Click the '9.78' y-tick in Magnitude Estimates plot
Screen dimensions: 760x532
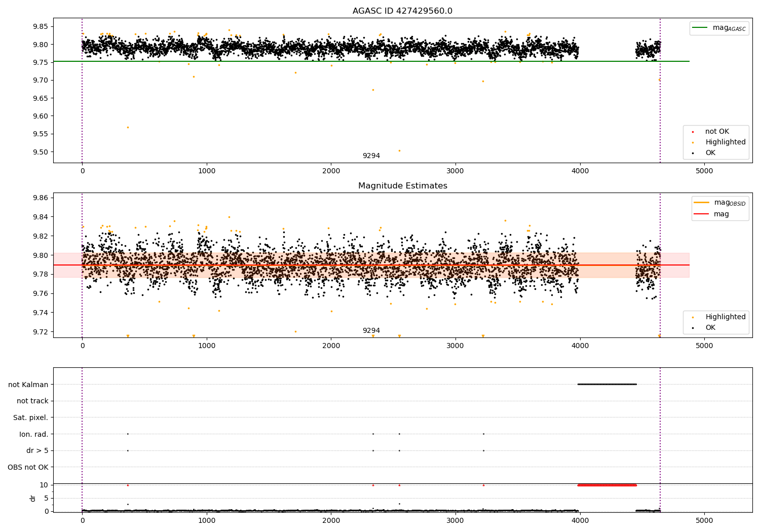point(40,275)
